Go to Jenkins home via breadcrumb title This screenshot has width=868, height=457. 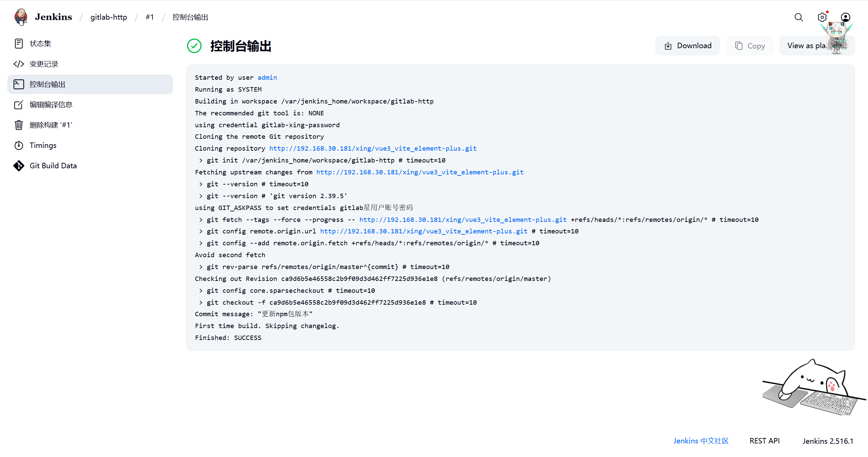(53, 17)
